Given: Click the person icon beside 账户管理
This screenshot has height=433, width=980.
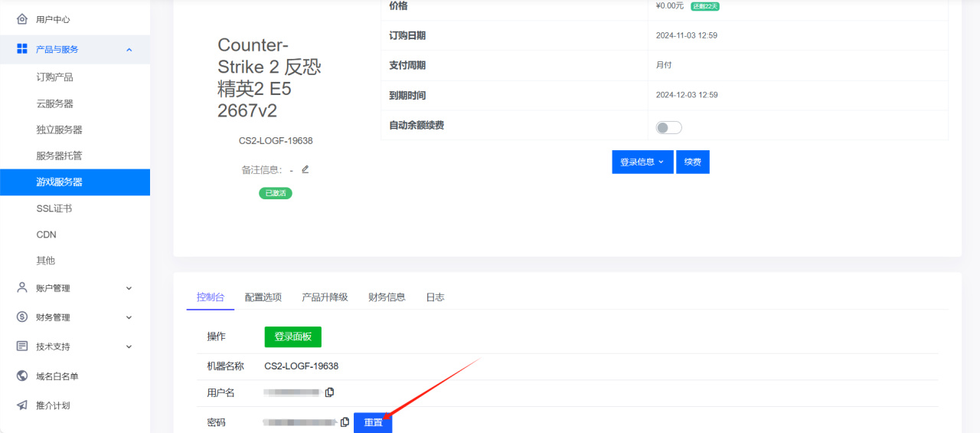Looking at the screenshot, I should (22, 288).
